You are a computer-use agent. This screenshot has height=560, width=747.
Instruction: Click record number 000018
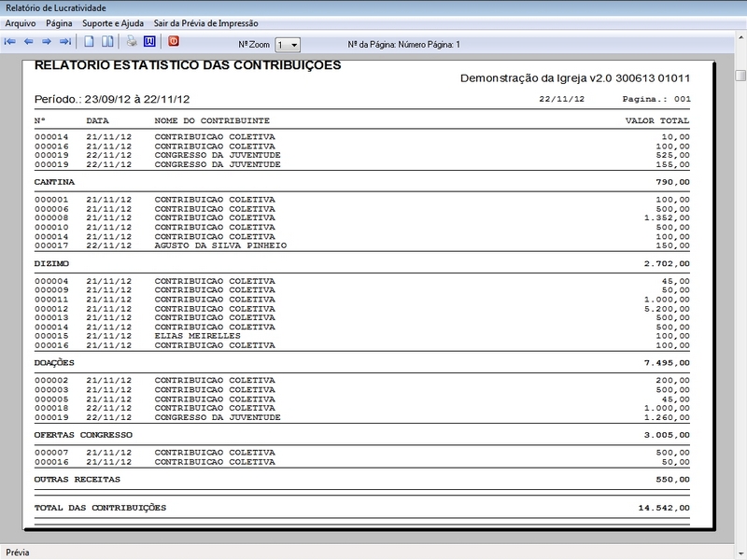[x=51, y=408]
